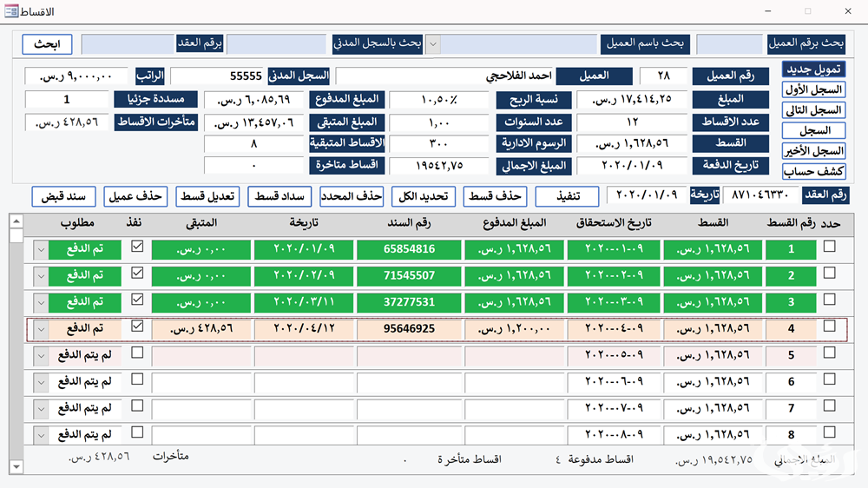Image resolution: width=868 pixels, height=488 pixels.
Task: Click the حذف عميل button
Action: pos(135,196)
